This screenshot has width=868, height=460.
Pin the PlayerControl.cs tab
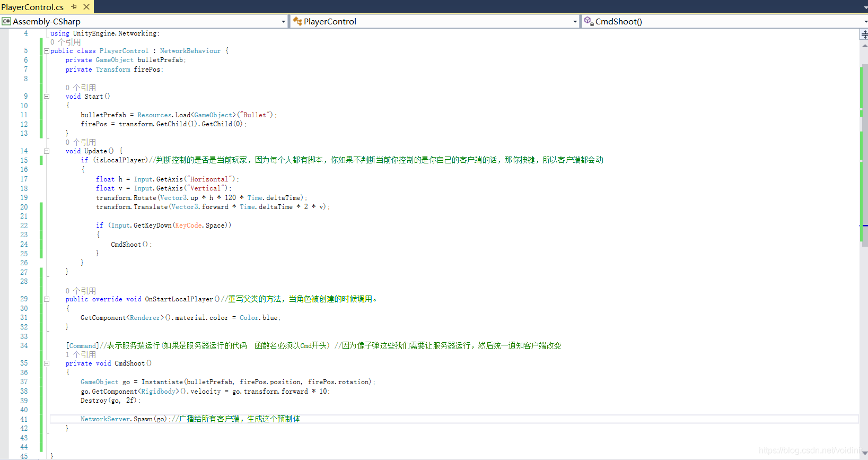(74, 7)
